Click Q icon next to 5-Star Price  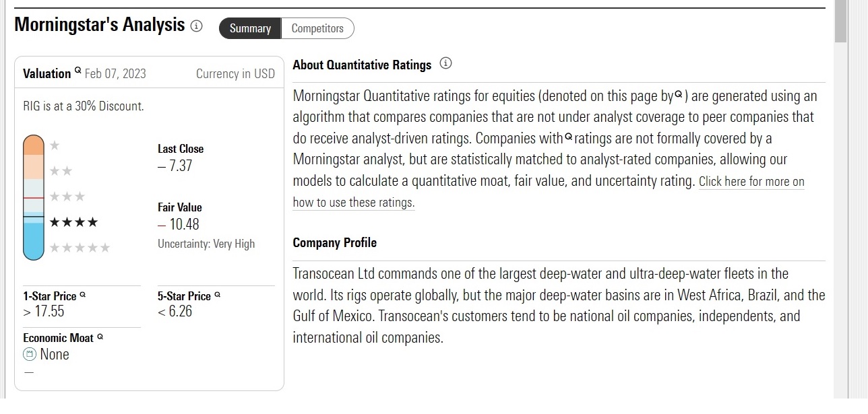point(218,294)
